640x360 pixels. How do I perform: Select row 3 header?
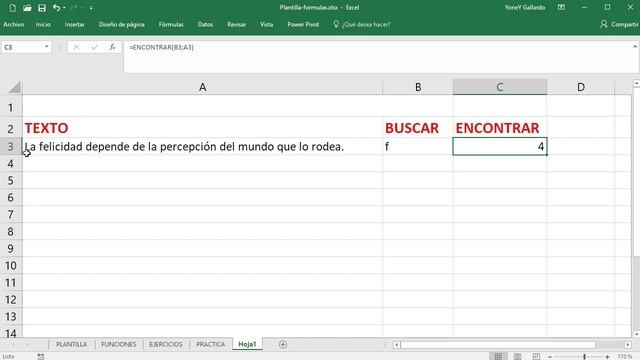[x=11, y=146]
